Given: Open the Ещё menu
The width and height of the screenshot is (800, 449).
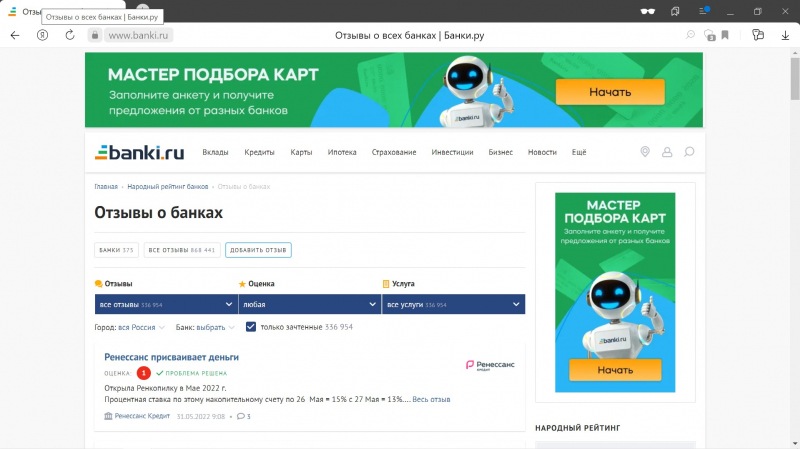Looking at the screenshot, I should [x=579, y=152].
